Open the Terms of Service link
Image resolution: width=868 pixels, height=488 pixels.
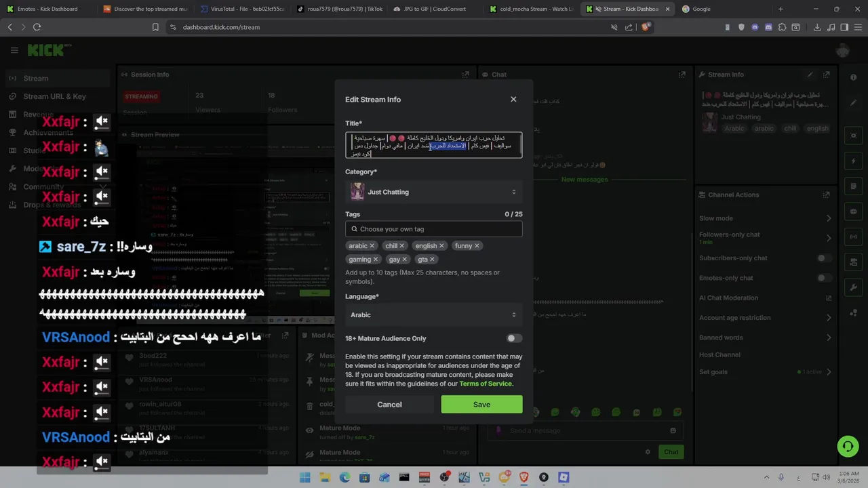click(x=485, y=384)
